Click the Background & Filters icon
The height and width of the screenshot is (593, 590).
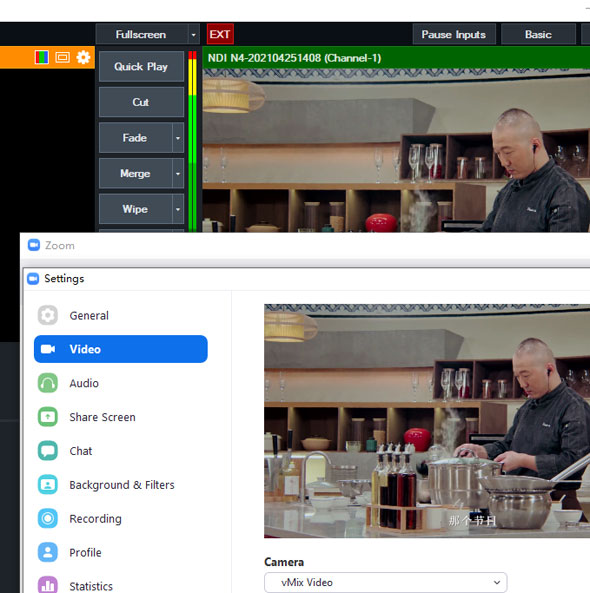point(48,484)
